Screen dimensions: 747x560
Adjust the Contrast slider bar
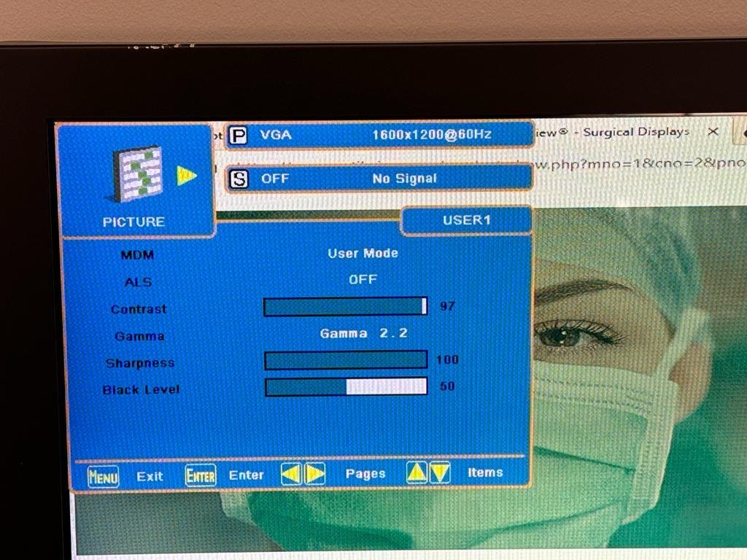pos(346,306)
